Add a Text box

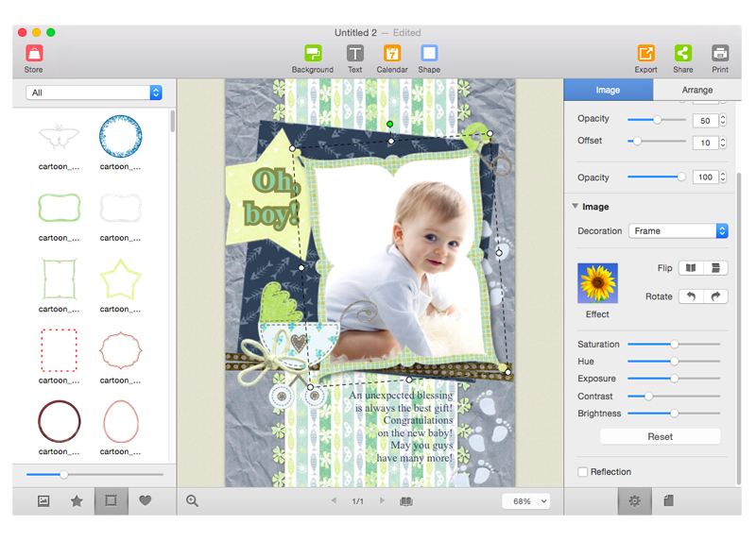click(x=355, y=59)
